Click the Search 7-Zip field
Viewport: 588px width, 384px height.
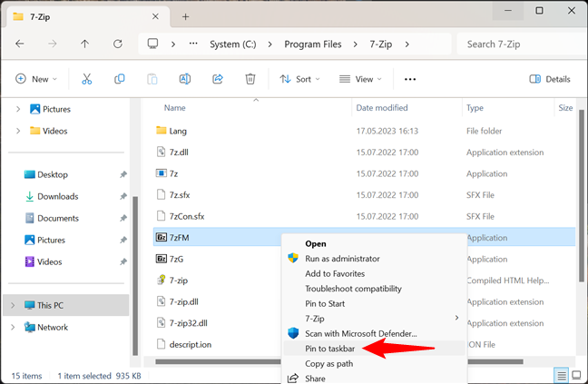(522, 44)
